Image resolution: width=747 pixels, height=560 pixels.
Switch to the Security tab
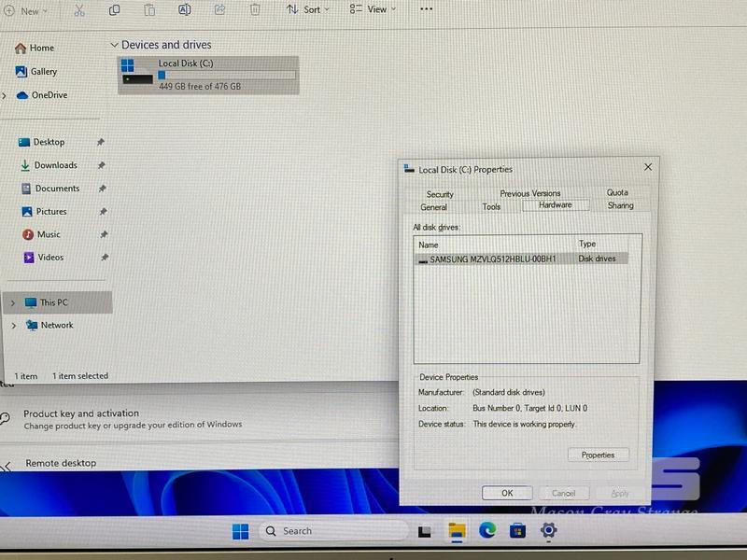click(x=440, y=194)
